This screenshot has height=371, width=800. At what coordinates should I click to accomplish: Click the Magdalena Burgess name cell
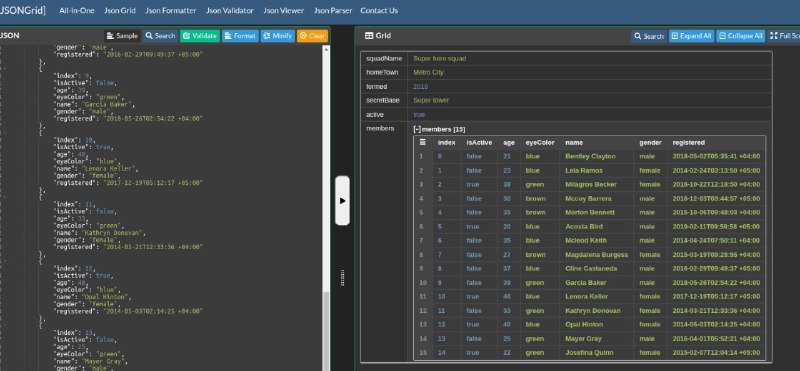pyautogui.click(x=597, y=255)
